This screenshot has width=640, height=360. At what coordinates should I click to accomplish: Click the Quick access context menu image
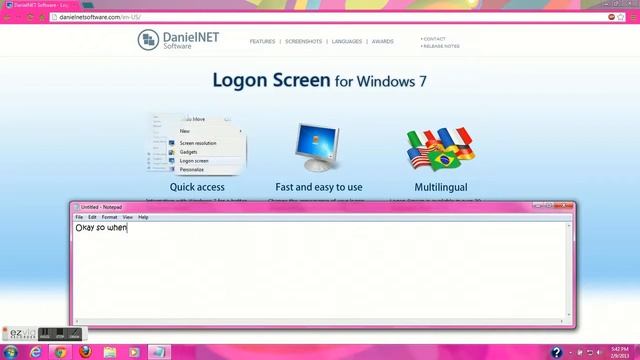click(197, 144)
